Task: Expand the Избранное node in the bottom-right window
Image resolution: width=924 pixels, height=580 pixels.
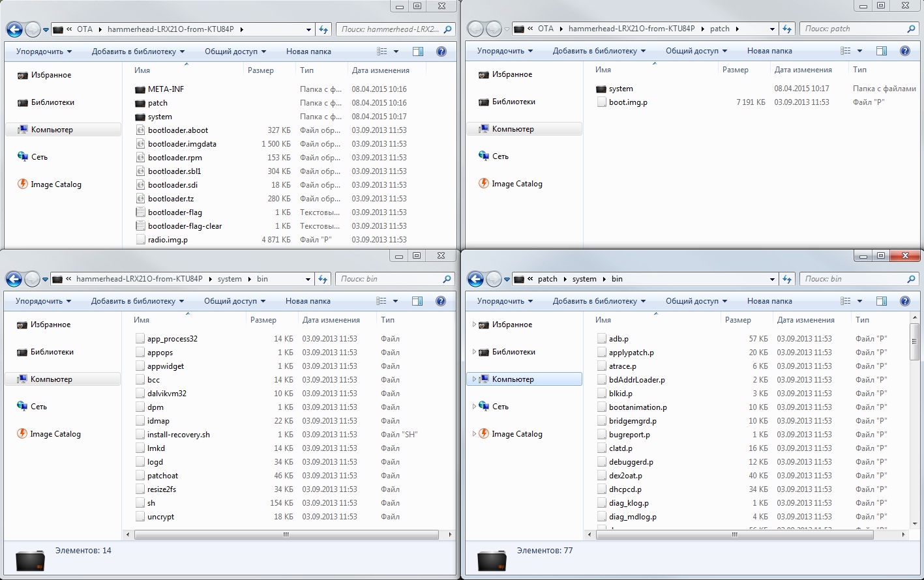Action: [x=474, y=325]
